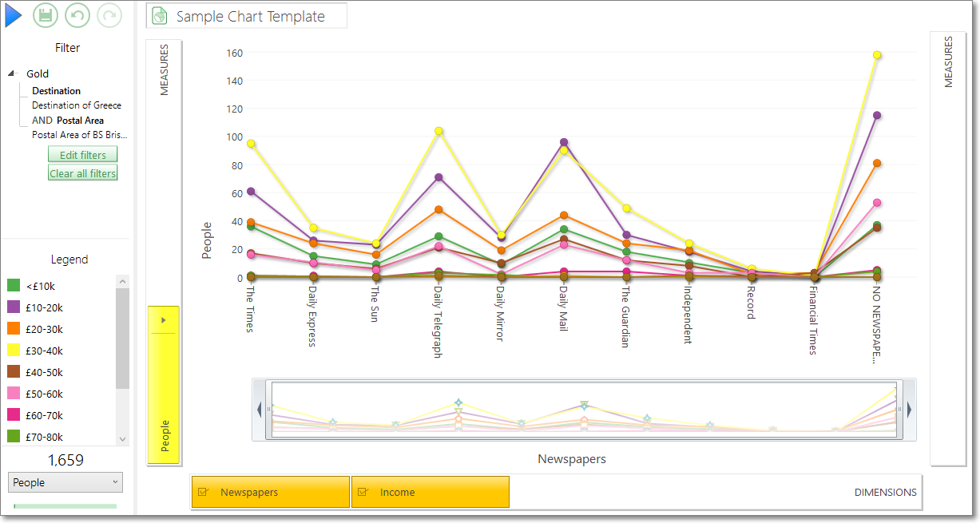The image size is (980, 523).
Task: Open the People measure dropdown
Action: coord(65,482)
